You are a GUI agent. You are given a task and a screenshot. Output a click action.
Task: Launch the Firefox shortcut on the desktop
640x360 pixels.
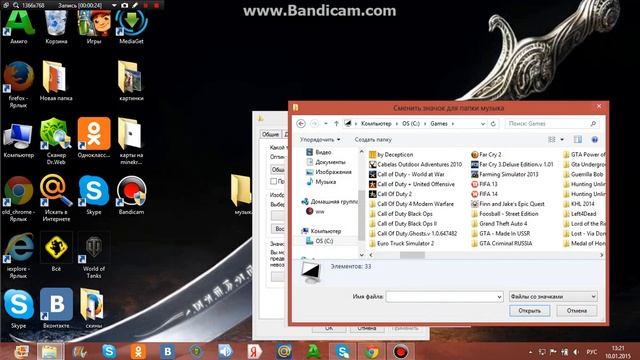point(18,84)
